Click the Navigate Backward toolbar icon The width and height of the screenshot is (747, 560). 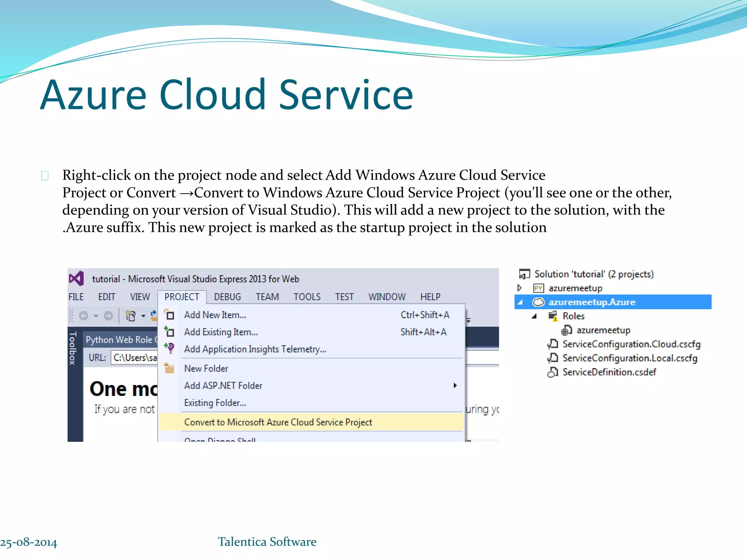click(84, 315)
